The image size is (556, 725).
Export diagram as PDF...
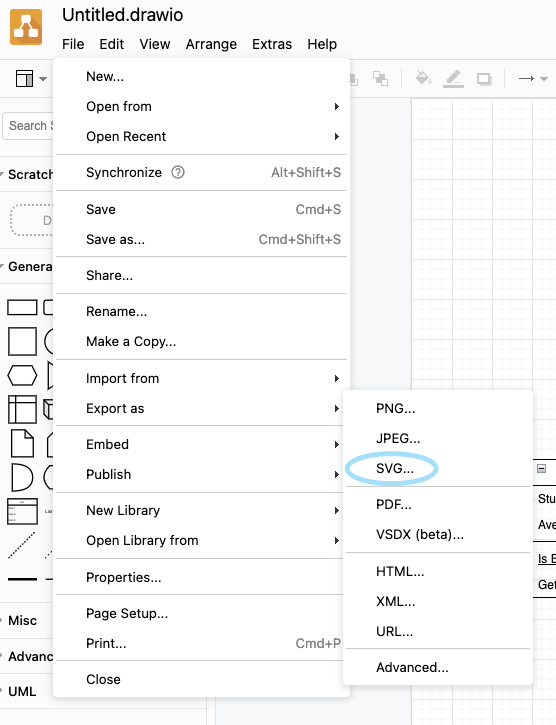(438, 504)
